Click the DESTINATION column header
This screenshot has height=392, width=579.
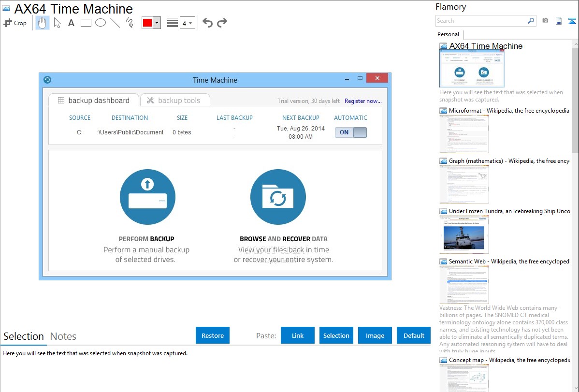(130, 118)
